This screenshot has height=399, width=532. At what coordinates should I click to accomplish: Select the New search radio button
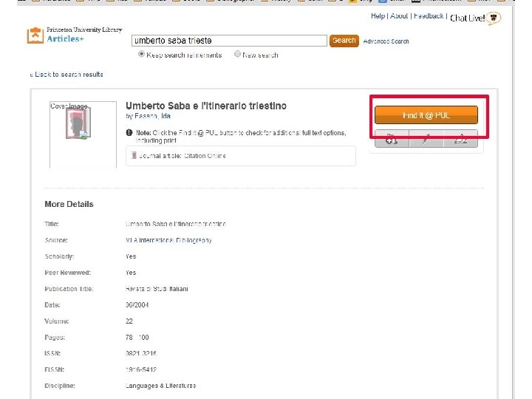[237, 54]
